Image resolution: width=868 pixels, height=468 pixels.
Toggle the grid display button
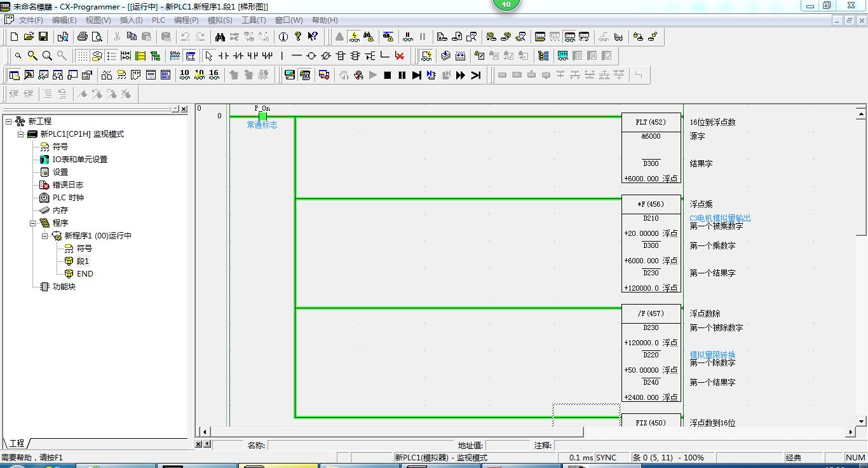(82, 56)
